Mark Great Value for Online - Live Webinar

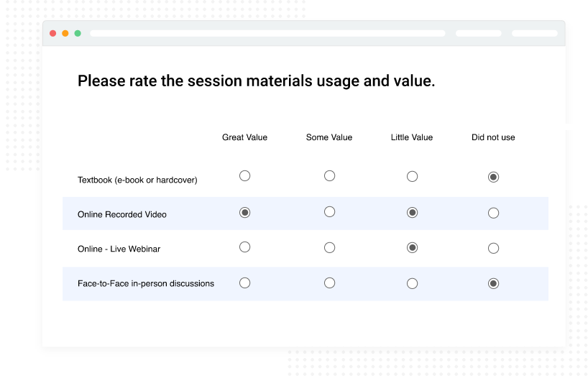pyautogui.click(x=244, y=247)
